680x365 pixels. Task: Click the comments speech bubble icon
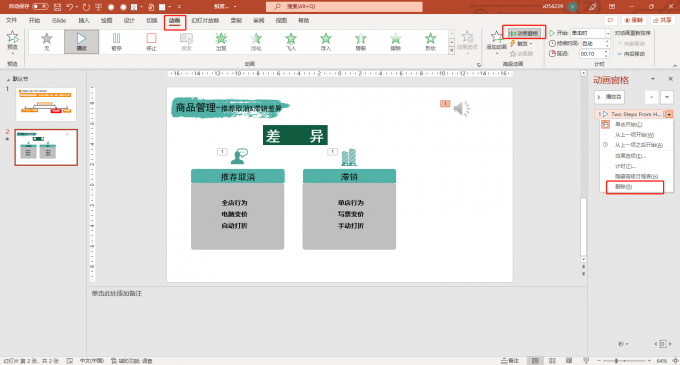tap(610, 20)
